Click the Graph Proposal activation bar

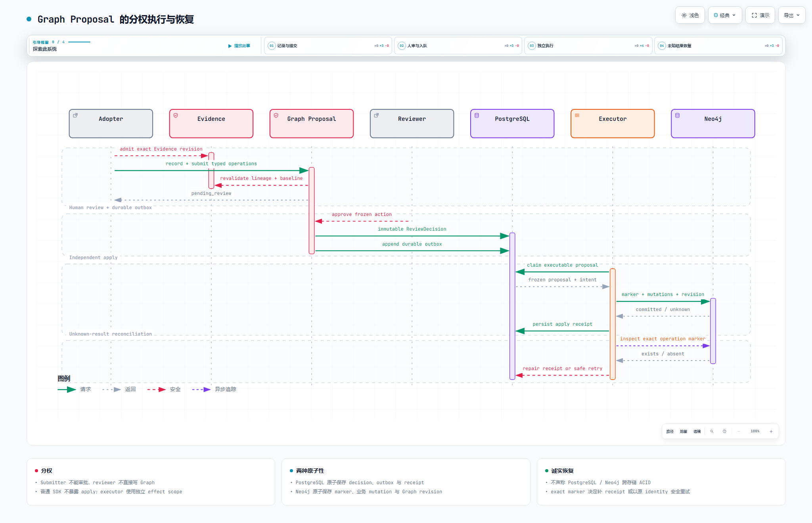point(312,211)
